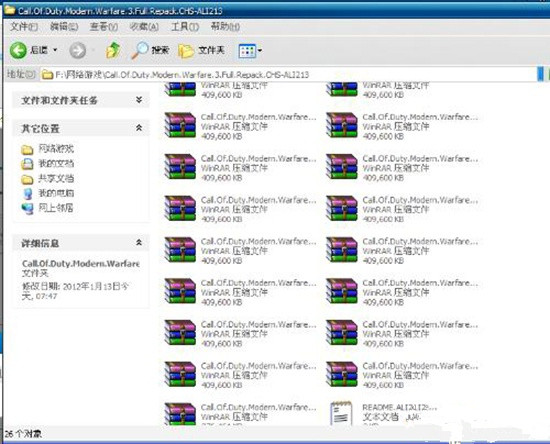This screenshot has width=550, height=444.
Task: Click the 修改日期 2012年1月13日 detail text
Action: point(75,291)
